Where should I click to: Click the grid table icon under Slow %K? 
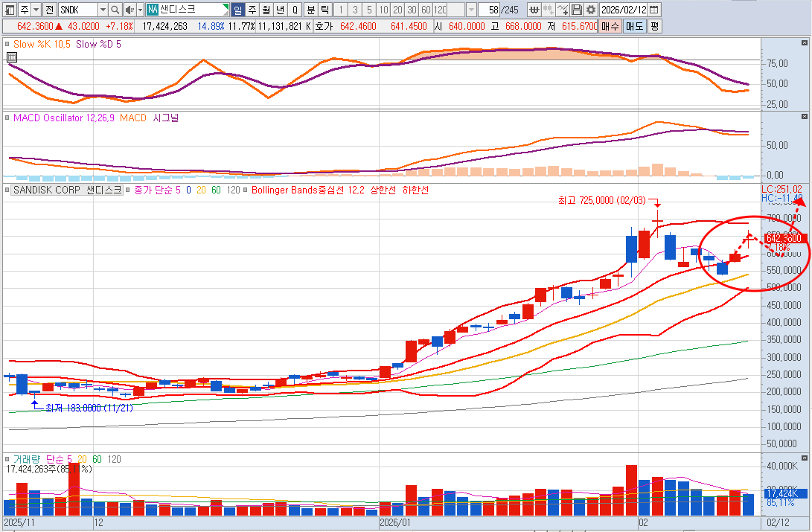[x=11, y=57]
